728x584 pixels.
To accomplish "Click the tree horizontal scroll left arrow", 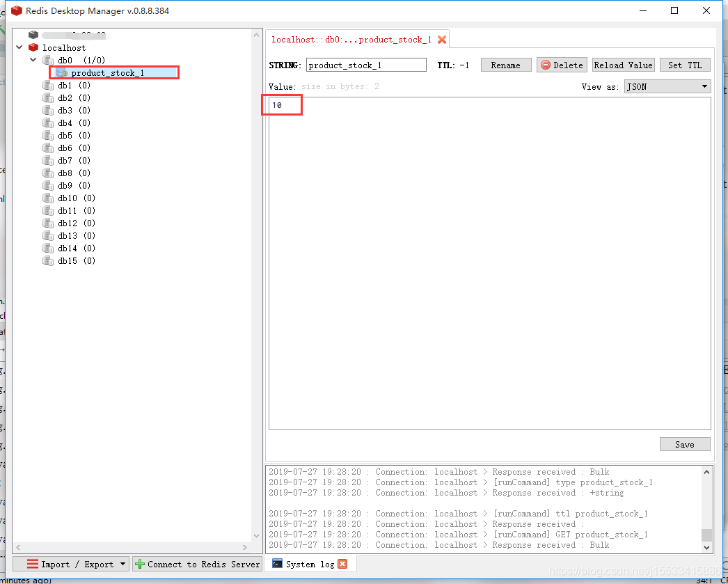I will tap(19, 547).
